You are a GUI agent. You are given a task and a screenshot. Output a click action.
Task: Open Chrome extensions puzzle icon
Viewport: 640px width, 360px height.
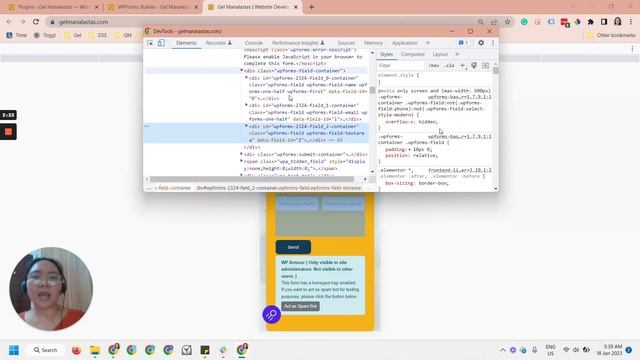pos(591,22)
